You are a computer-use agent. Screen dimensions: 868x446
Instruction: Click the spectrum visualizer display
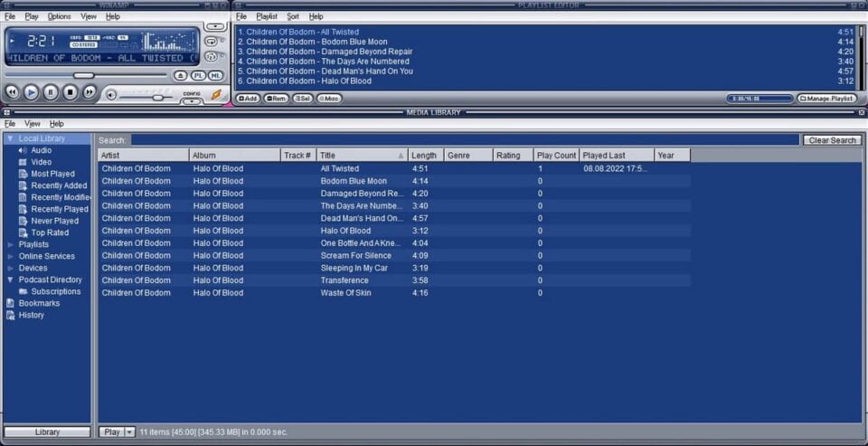pyautogui.click(x=168, y=43)
